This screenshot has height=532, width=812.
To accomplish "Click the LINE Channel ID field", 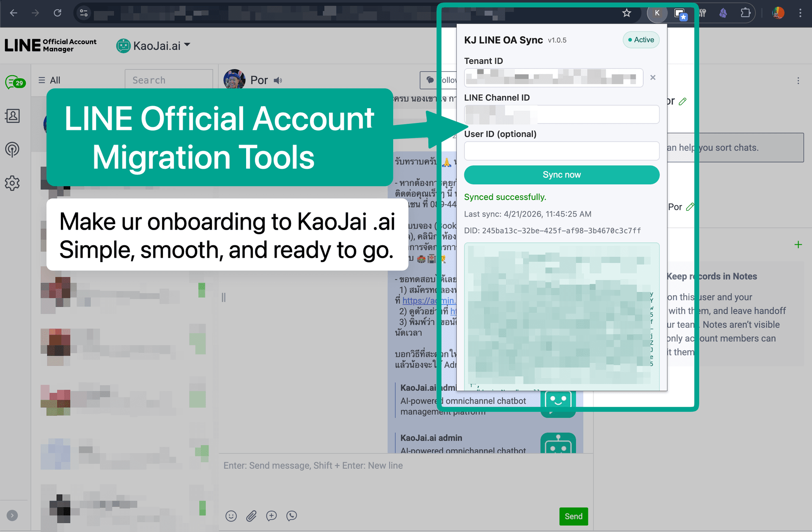I will pyautogui.click(x=562, y=114).
